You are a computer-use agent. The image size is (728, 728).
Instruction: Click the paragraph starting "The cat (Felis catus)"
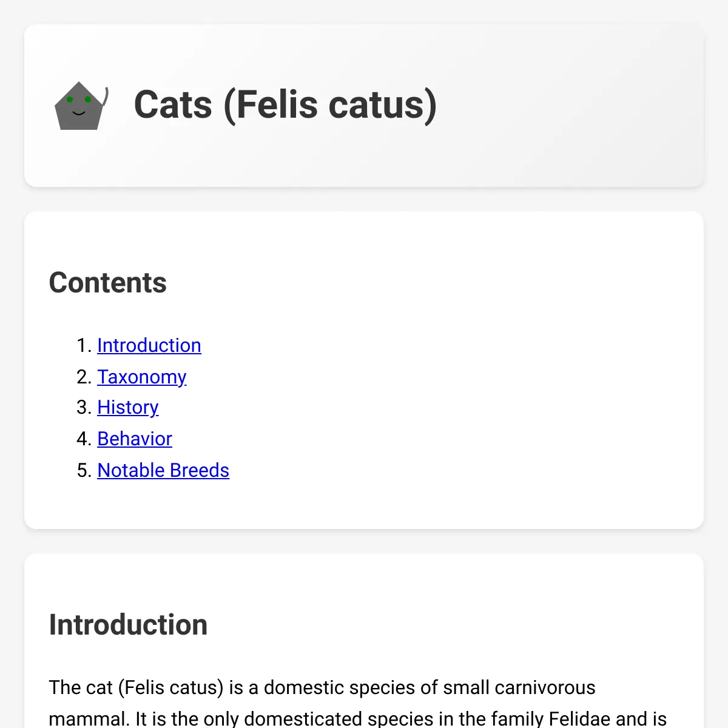(x=358, y=703)
